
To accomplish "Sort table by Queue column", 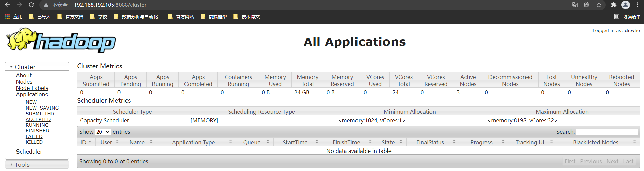I will point(255,142).
